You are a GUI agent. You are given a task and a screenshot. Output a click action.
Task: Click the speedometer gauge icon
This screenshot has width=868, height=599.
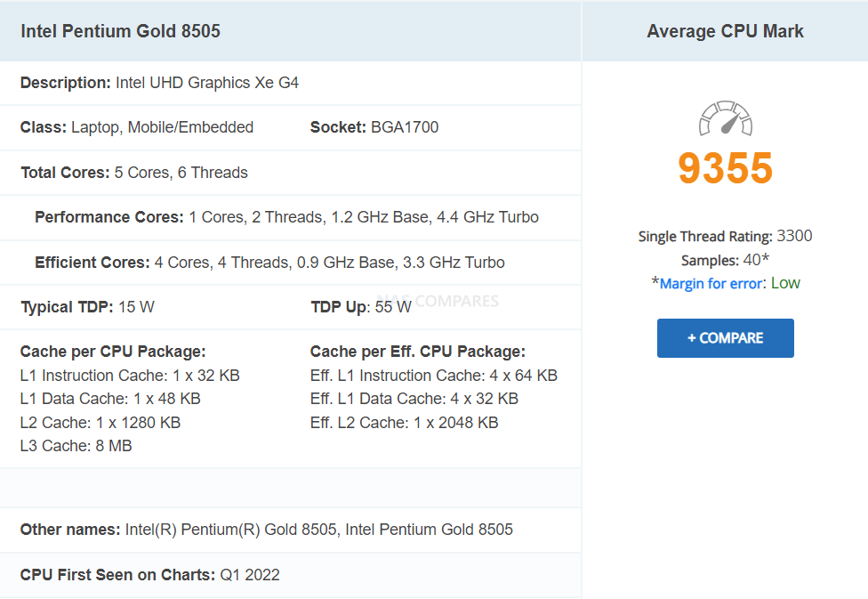(725, 118)
